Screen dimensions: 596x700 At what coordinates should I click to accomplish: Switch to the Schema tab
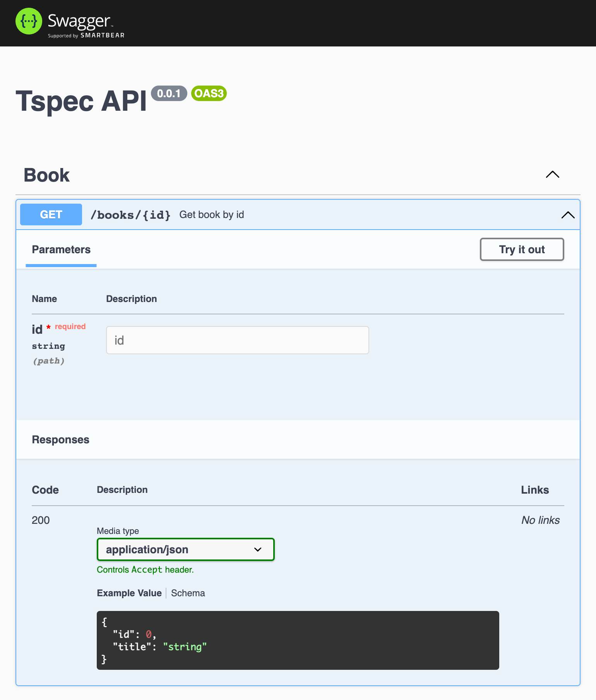[188, 593]
